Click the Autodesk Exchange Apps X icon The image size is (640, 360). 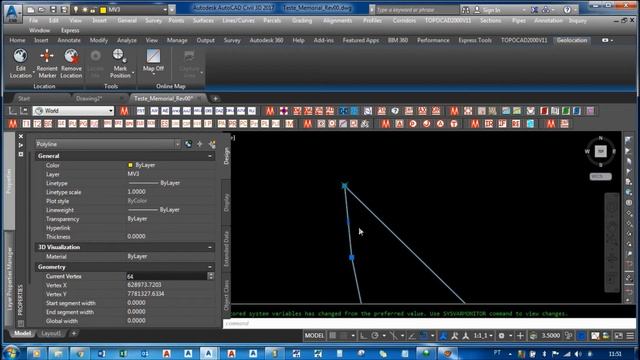click(x=534, y=10)
